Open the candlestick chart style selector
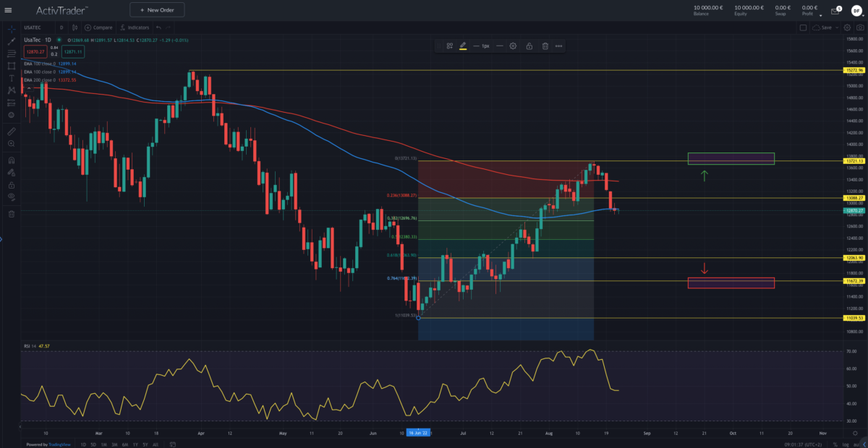Screen dimensions: 868x448 74,27
